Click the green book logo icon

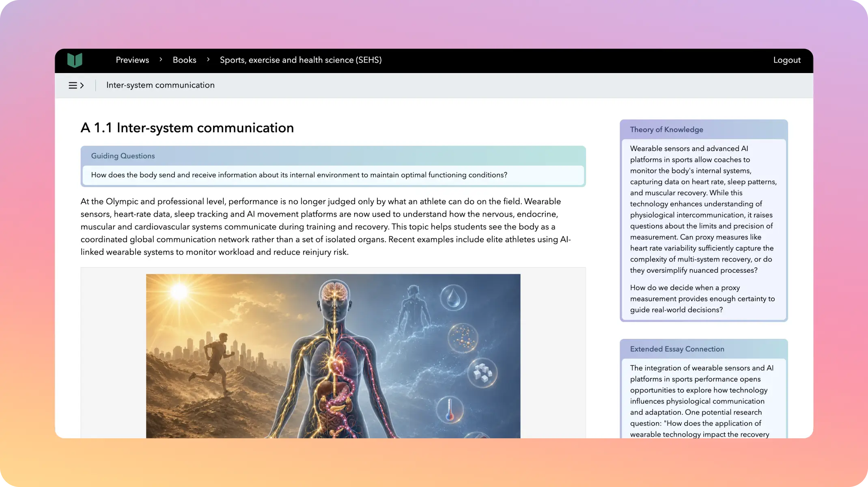[x=75, y=60]
